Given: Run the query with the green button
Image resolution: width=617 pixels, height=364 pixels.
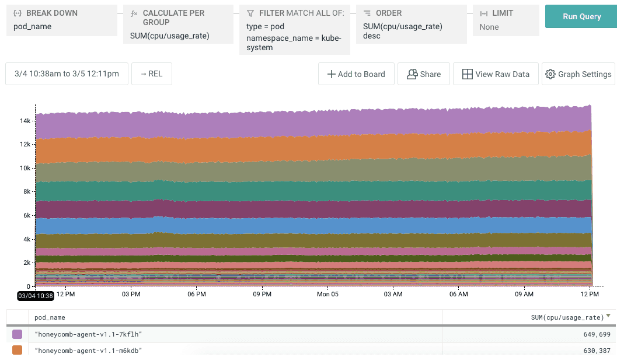Looking at the screenshot, I should (581, 17).
